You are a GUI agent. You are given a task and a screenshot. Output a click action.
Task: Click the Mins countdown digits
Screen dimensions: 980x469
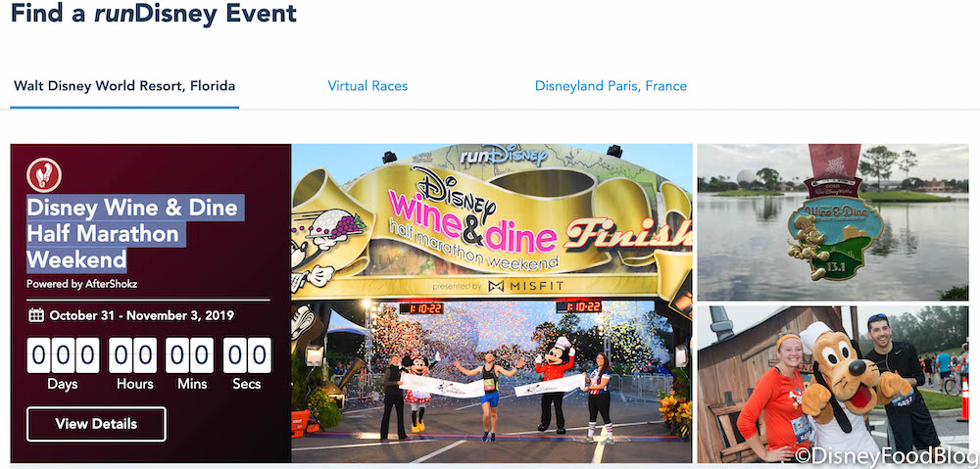click(190, 355)
